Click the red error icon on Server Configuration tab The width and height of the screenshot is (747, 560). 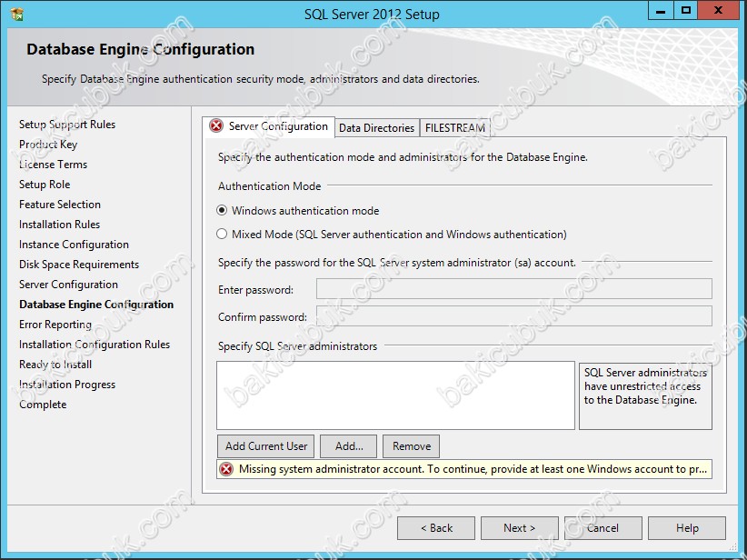click(x=216, y=125)
